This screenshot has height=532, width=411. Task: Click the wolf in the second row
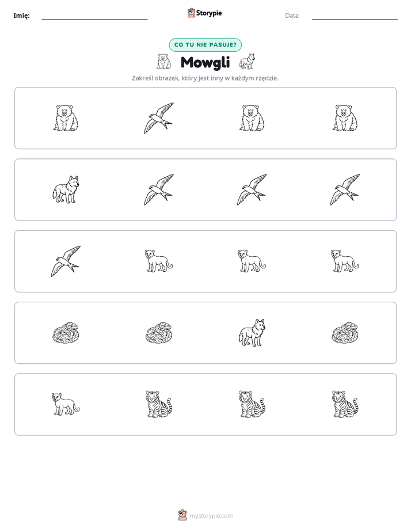[66, 189]
